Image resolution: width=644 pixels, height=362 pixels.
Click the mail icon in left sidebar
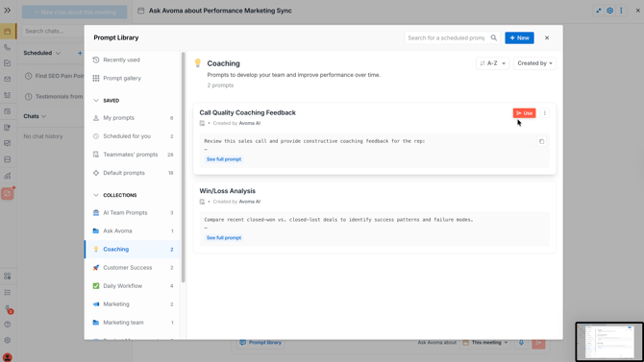(8, 79)
